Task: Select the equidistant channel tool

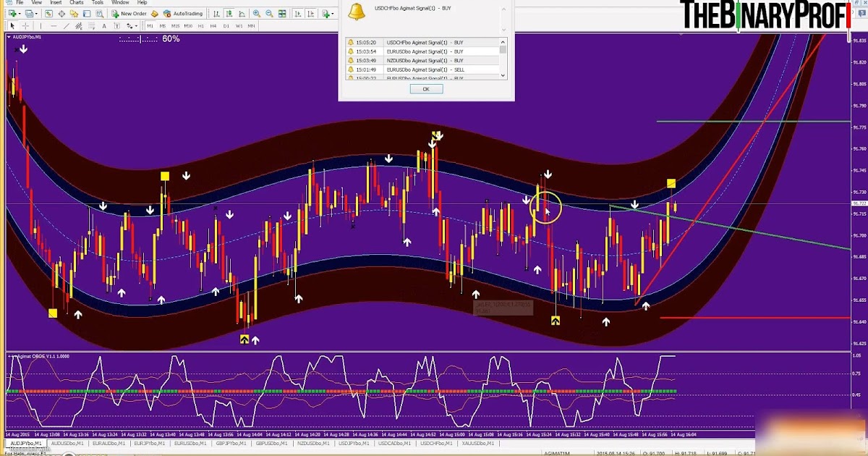Action: click(x=79, y=26)
